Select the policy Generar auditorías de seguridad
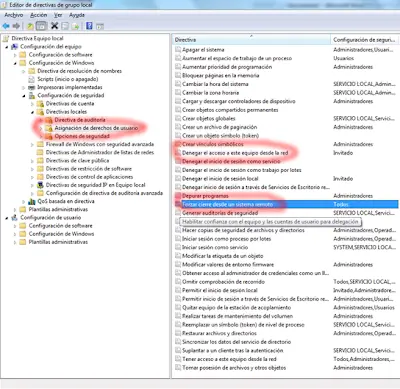 (220, 213)
